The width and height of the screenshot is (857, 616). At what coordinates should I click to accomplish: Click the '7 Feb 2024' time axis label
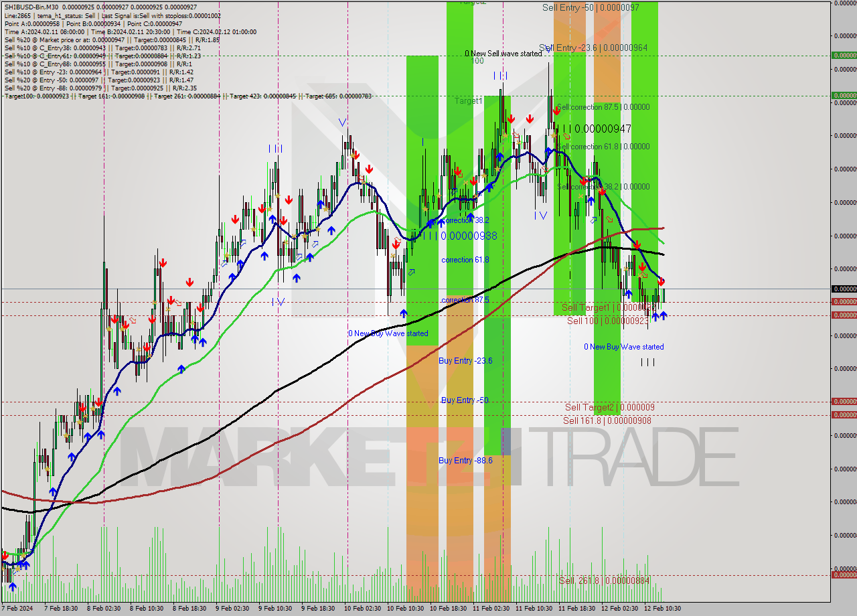click(17, 609)
